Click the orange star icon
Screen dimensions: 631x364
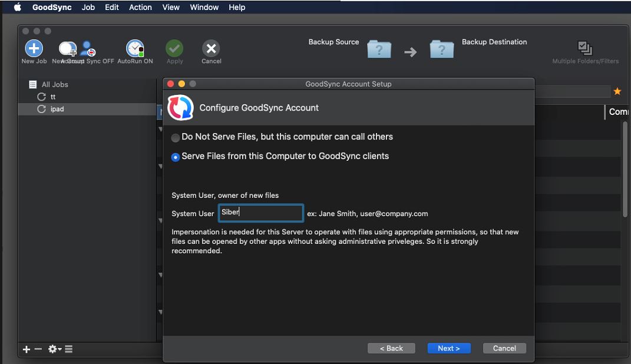617,91
